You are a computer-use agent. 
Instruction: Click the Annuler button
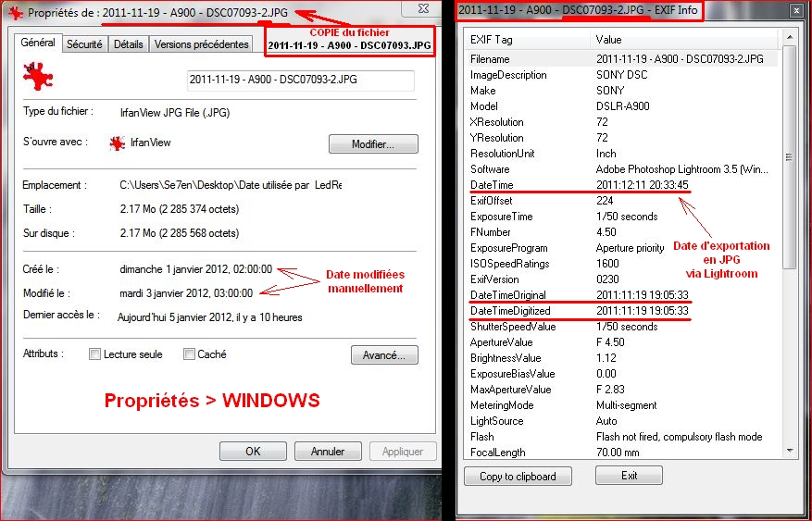pos(328,452)
